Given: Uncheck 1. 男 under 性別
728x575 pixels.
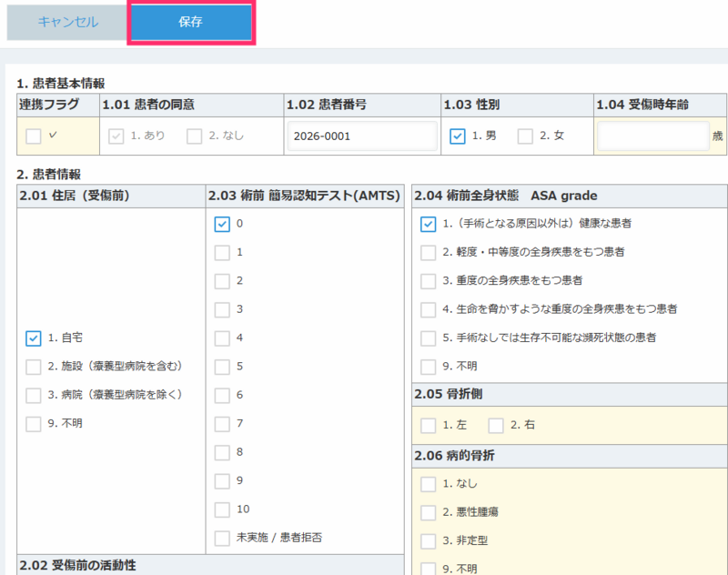Looking at the screenshot, I should (x=458, y=136).
